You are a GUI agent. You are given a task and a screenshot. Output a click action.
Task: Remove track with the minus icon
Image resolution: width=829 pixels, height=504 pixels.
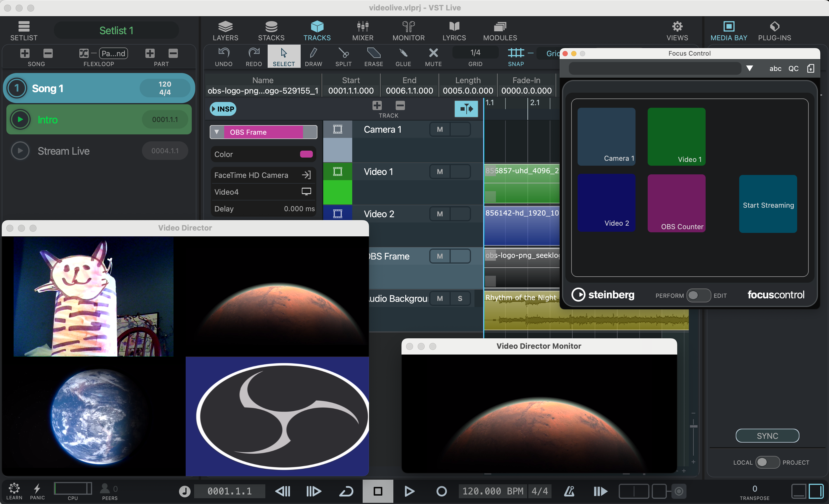pos(400,106)
